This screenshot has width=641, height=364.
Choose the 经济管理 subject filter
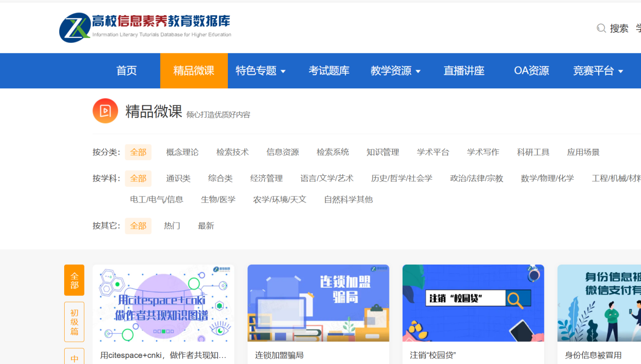coord(266,178)
